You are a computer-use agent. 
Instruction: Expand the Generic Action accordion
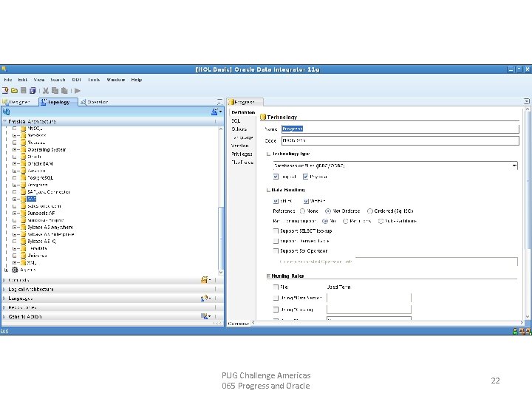pyautogui.click(x=4, y=316)
